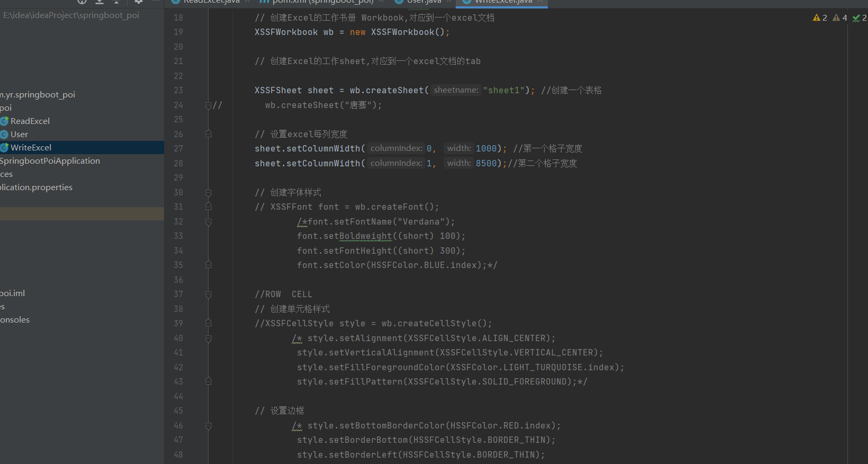Collapse the block comment starting at line 40

pos(209,338)
